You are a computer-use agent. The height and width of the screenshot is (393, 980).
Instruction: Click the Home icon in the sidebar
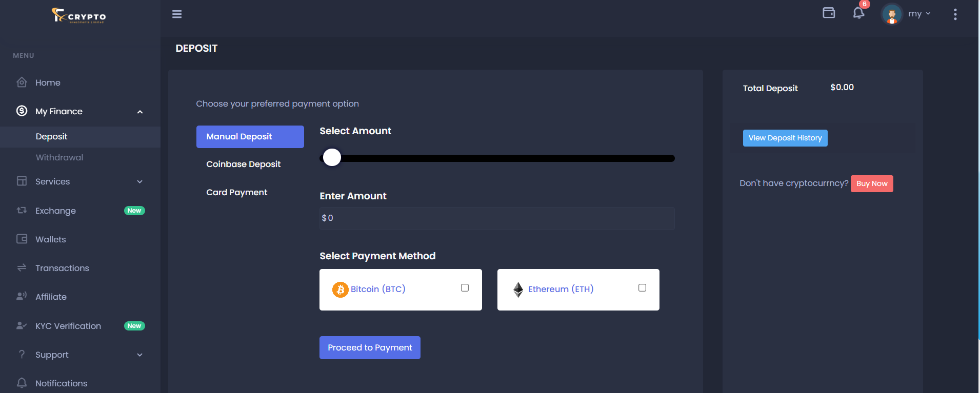[x=22, y=82]
